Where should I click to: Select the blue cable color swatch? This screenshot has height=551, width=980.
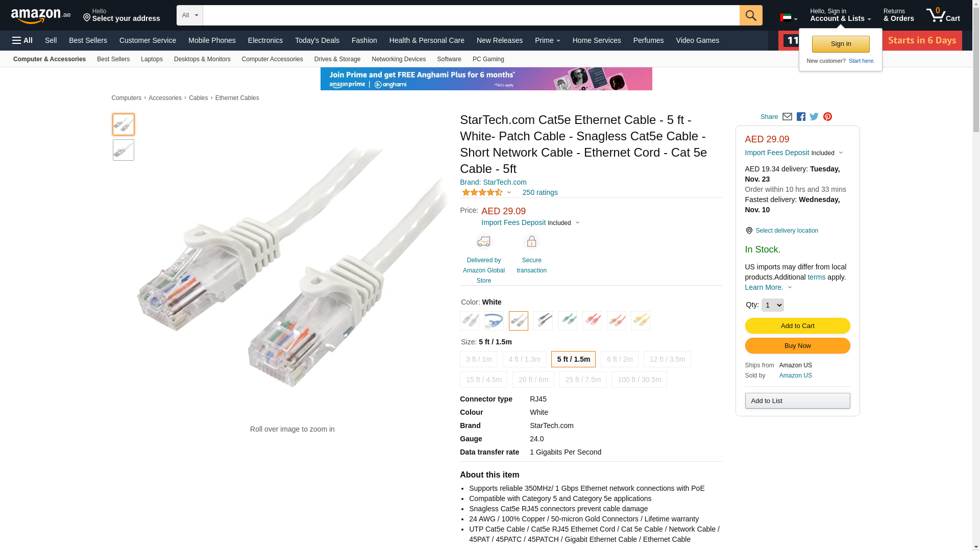point(494,321)
